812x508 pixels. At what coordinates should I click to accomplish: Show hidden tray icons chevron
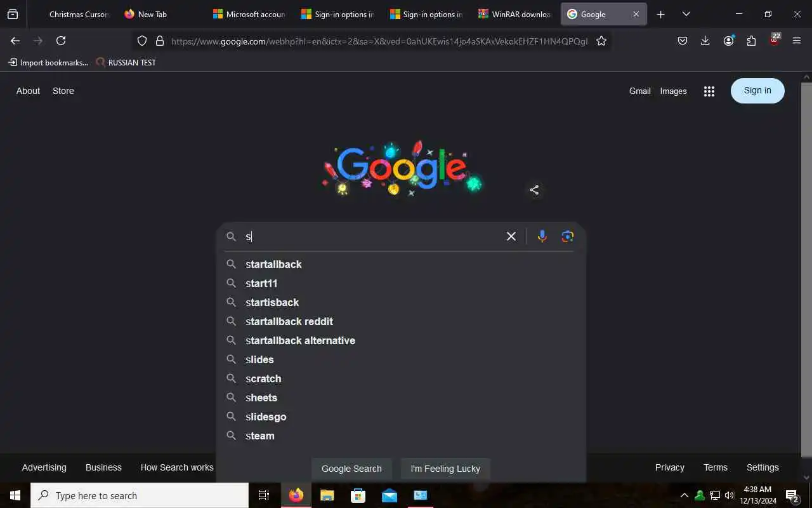684,495
